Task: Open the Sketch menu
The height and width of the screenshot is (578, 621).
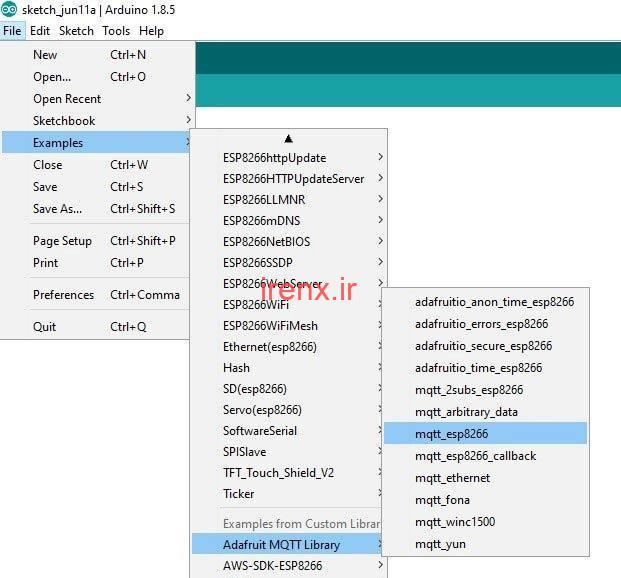Action: [x=76, y=31]
